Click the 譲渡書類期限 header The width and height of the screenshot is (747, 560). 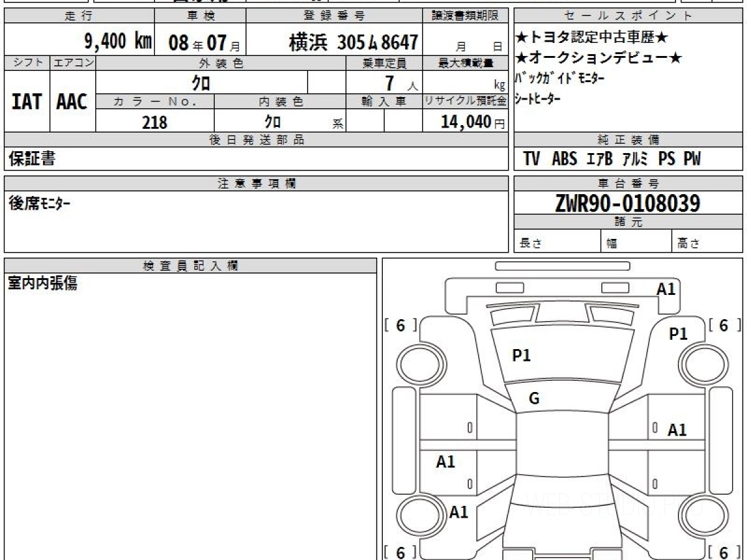(466, 16)
